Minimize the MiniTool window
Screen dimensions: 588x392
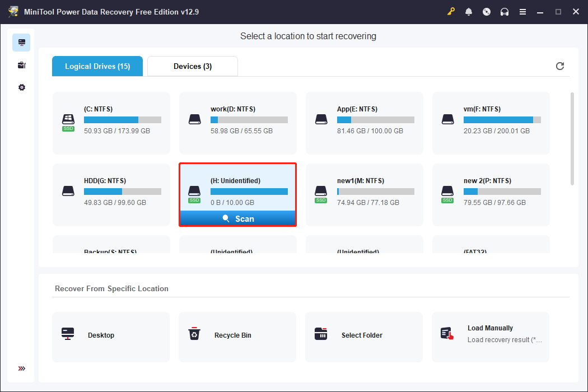coord(540,12)
